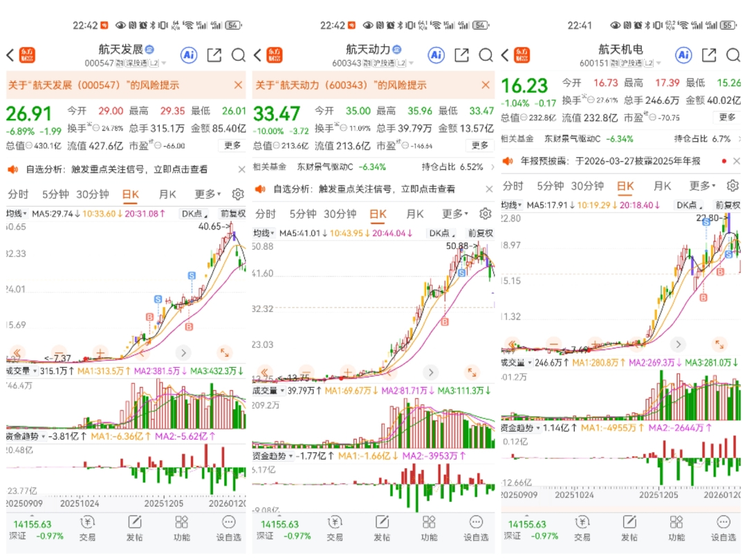Tap 更多 quote details button on 航天动力
The image size is (747, 560).
(480, 145)
